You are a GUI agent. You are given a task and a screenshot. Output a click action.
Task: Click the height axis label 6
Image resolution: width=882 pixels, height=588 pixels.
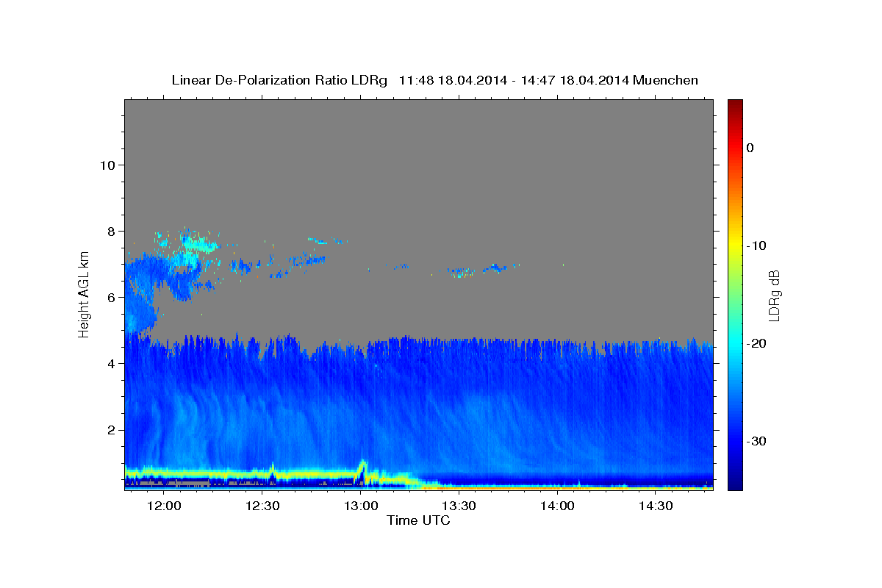click(110, 297)
